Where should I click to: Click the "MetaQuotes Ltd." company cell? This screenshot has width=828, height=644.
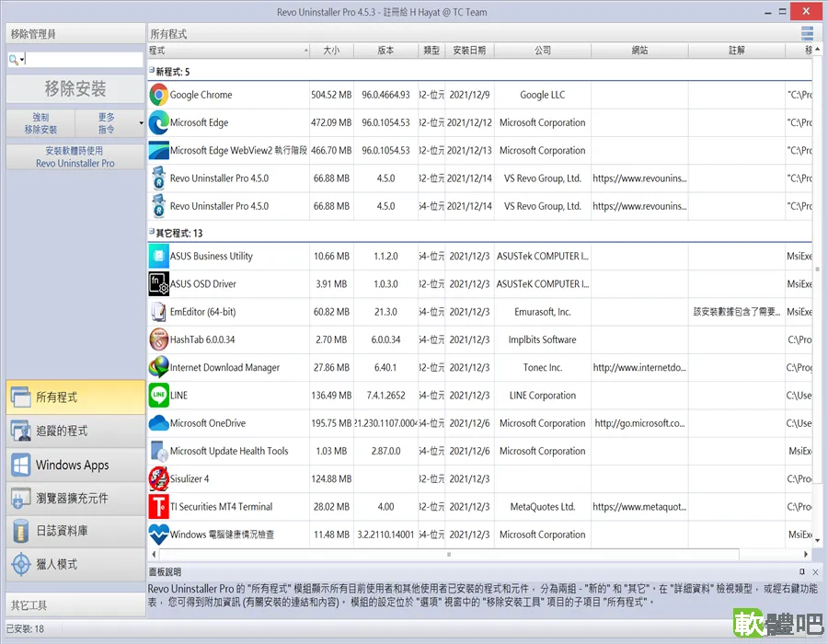tap(542, 507)
